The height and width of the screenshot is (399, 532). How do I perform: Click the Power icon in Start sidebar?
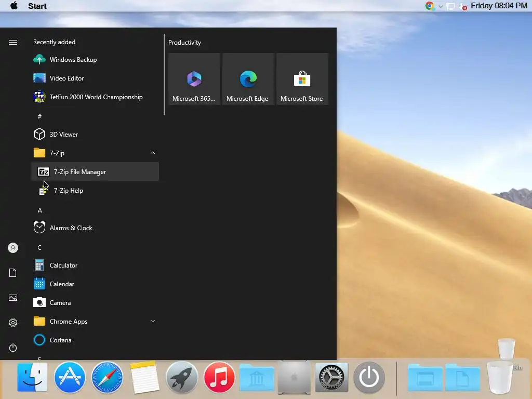click(x=13, y=348)
